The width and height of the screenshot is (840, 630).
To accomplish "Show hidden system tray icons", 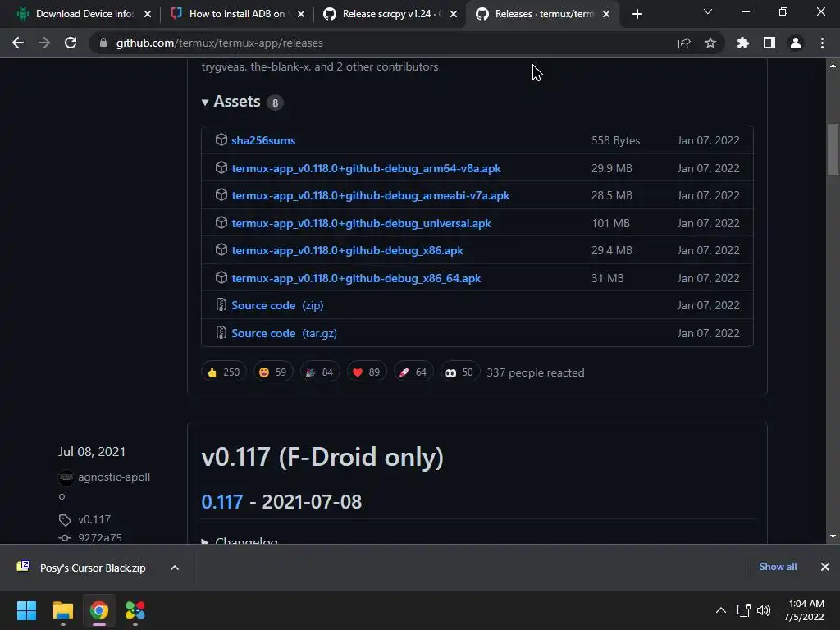I will click(x=721, y=610).
